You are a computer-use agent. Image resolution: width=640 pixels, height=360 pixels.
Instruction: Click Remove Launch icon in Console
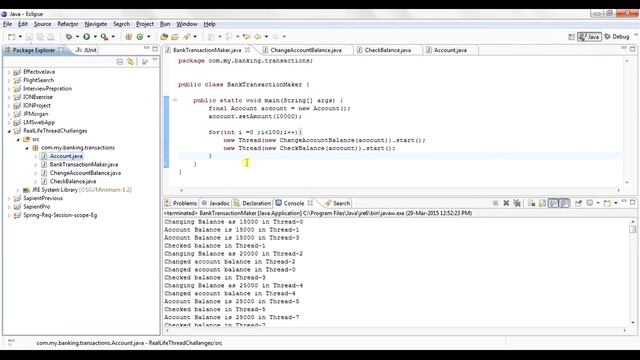click(506, 203)
